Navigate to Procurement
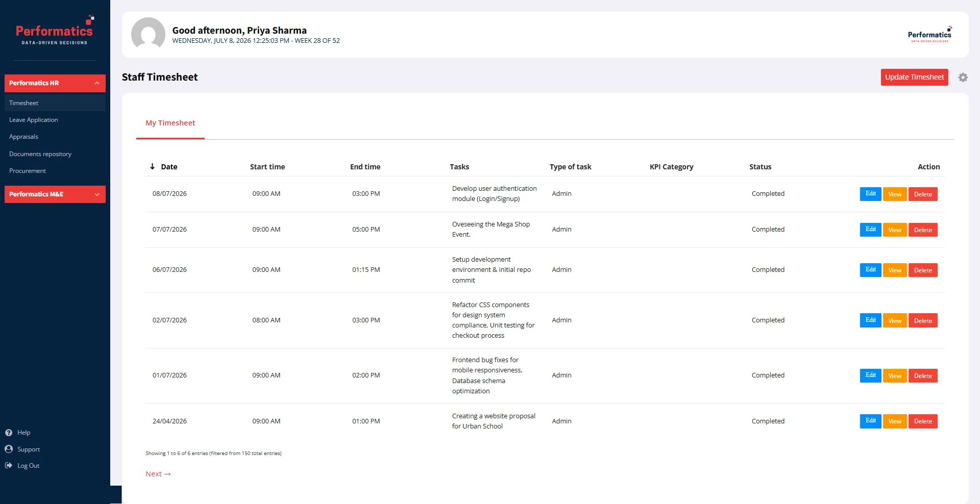 point(28,171)
